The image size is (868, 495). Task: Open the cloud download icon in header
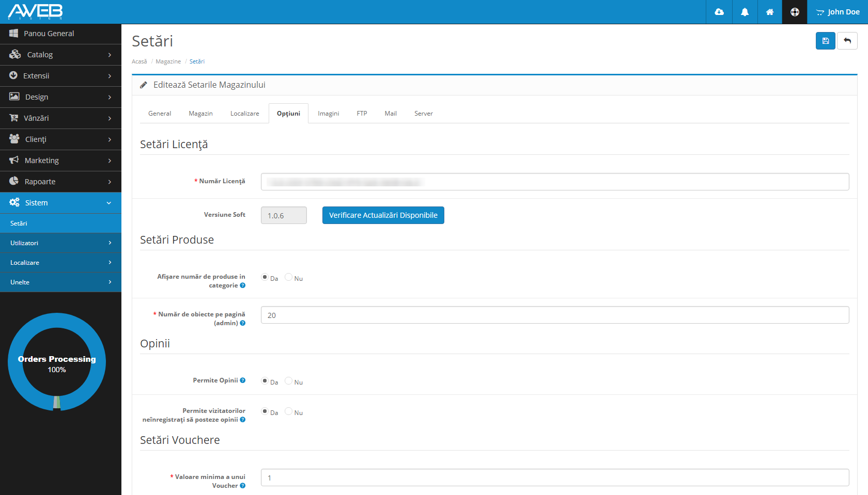(719, 12)
